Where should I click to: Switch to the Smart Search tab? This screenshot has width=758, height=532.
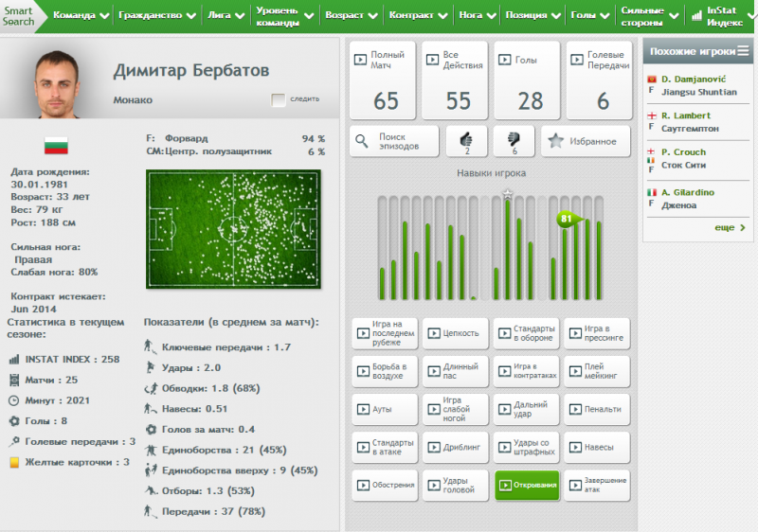point(18,16)
